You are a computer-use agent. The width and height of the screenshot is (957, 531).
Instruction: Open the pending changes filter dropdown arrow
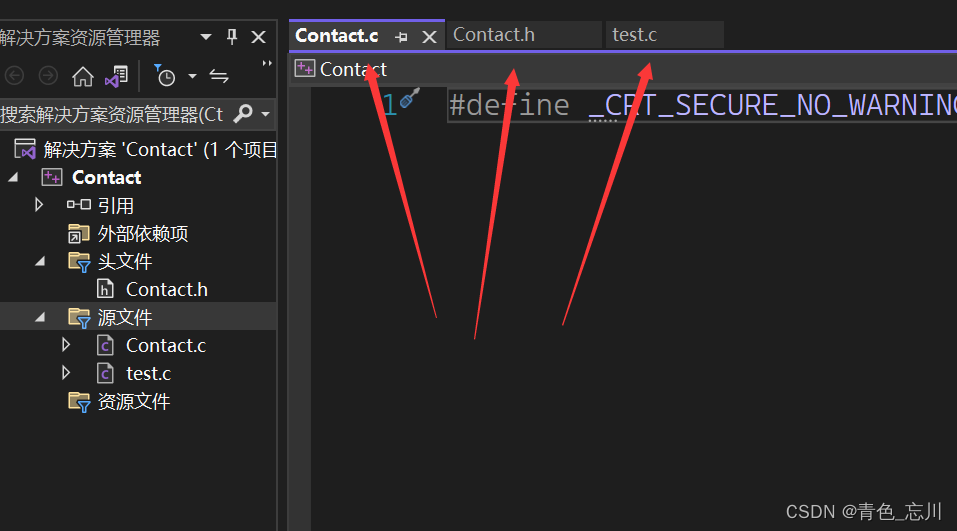192,76
